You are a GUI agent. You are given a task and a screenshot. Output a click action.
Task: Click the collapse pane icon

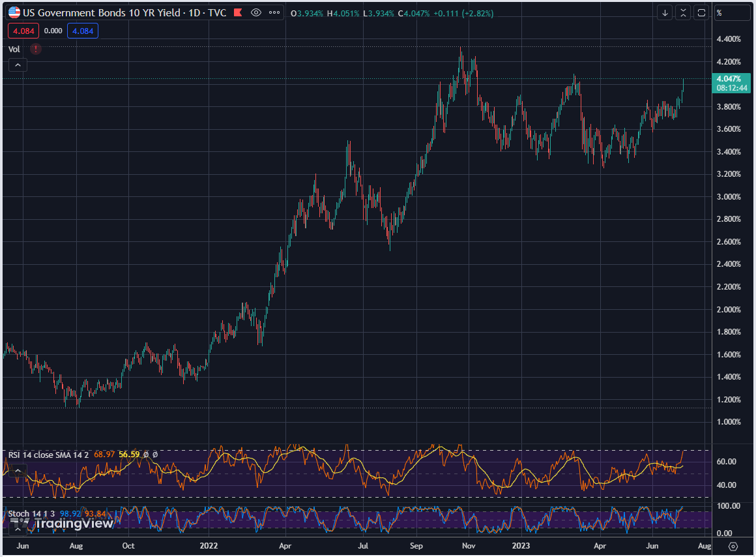(683, 13)
